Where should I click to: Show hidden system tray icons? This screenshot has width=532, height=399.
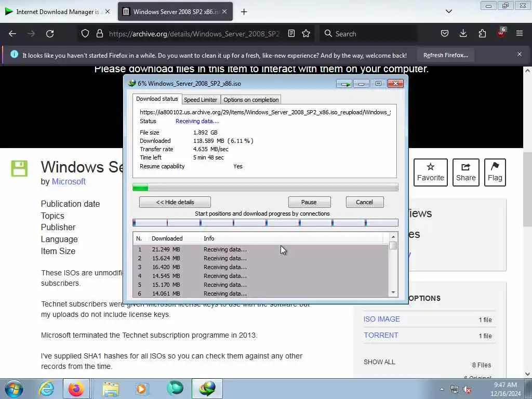(442, 390)
